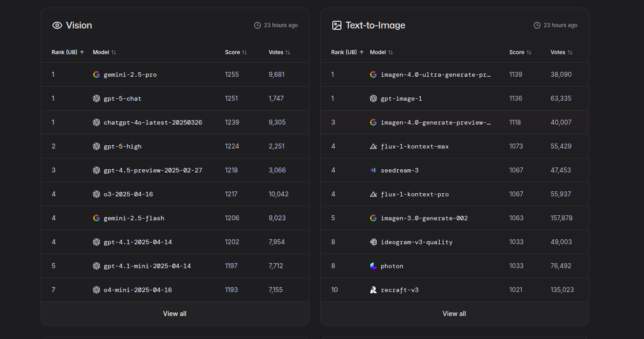Viewport: 644px width, 339px height.
Task: Click the Google icon beside gemini-2.5-flash
Action: 97,218
